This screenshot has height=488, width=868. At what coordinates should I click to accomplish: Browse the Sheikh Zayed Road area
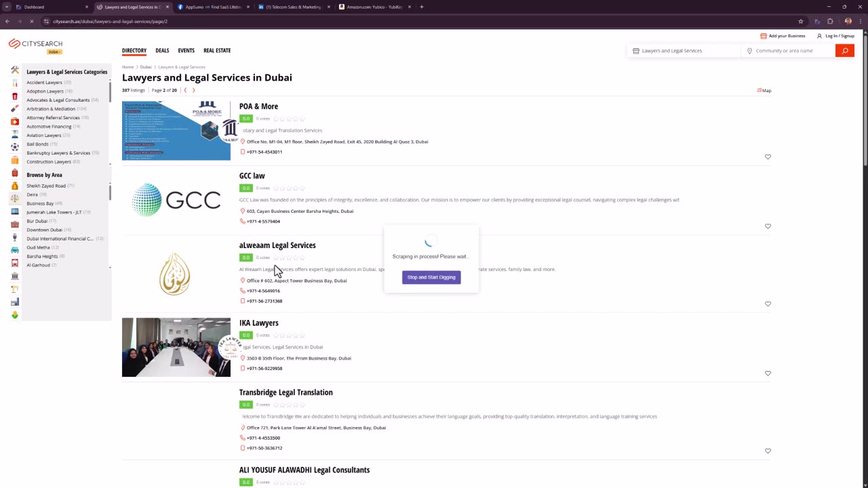(x=46, y=186)
